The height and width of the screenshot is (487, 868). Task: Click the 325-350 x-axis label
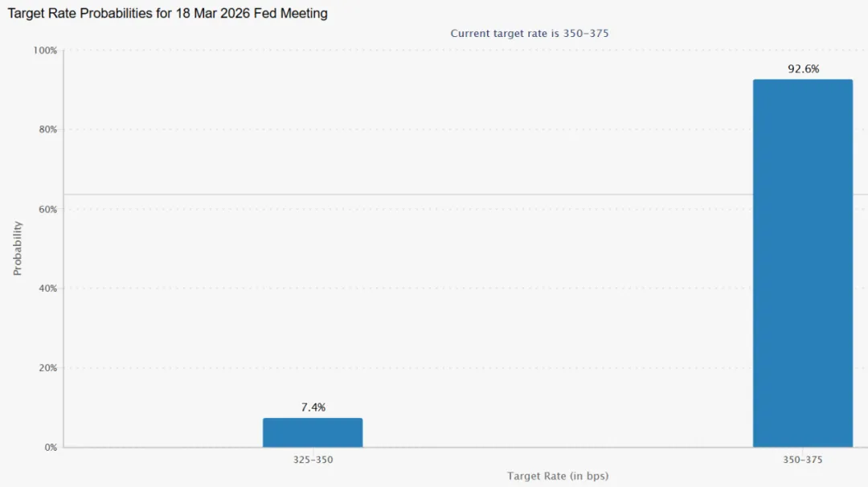[313, 460]
